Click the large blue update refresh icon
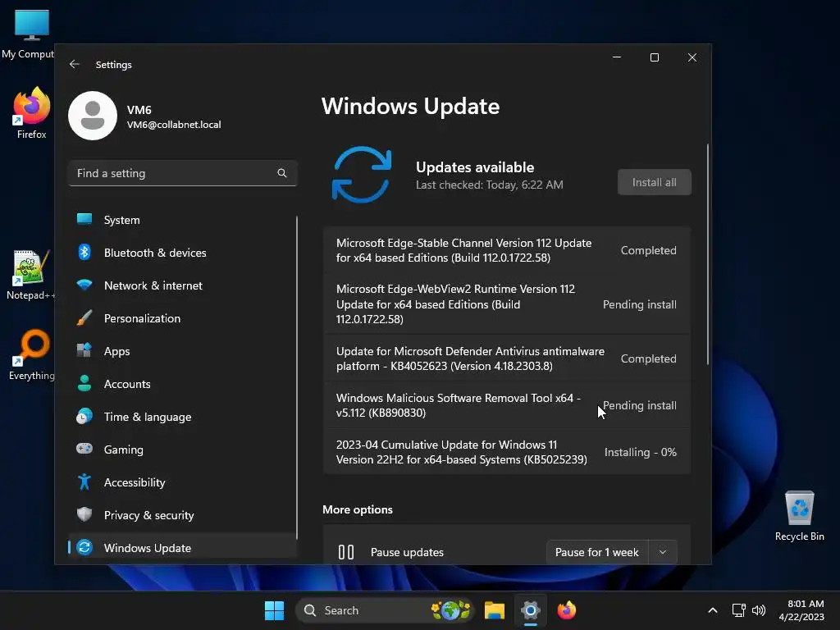840x630 pixels. 362,175
